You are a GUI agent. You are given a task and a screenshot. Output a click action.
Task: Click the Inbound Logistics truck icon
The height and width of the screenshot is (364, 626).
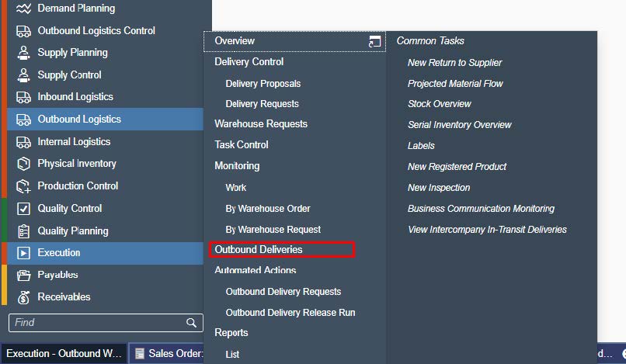23,97
